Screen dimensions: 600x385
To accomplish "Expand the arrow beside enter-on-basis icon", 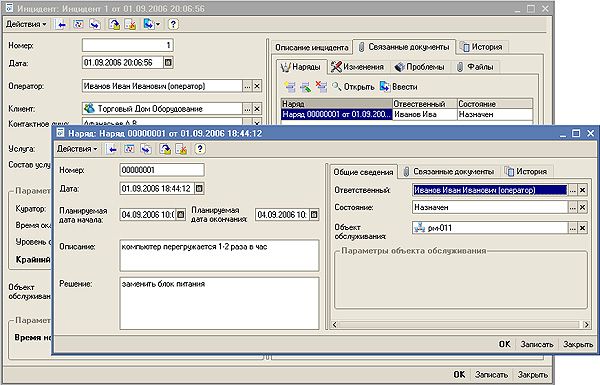I will (x=158, y=24).
